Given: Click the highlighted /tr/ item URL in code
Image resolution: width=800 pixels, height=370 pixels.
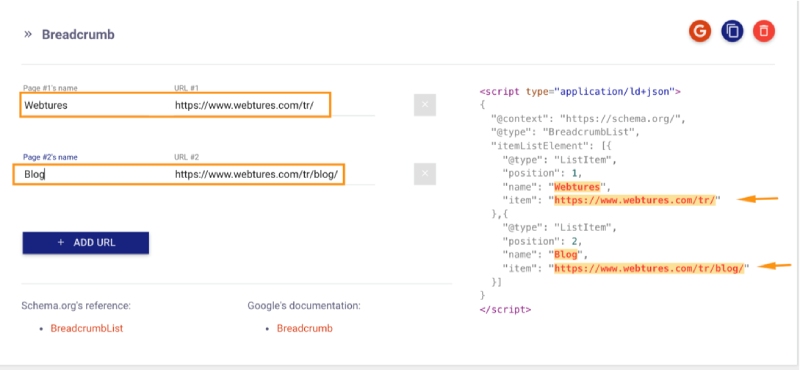Looking at the screenshot, I should coord(635,200).
